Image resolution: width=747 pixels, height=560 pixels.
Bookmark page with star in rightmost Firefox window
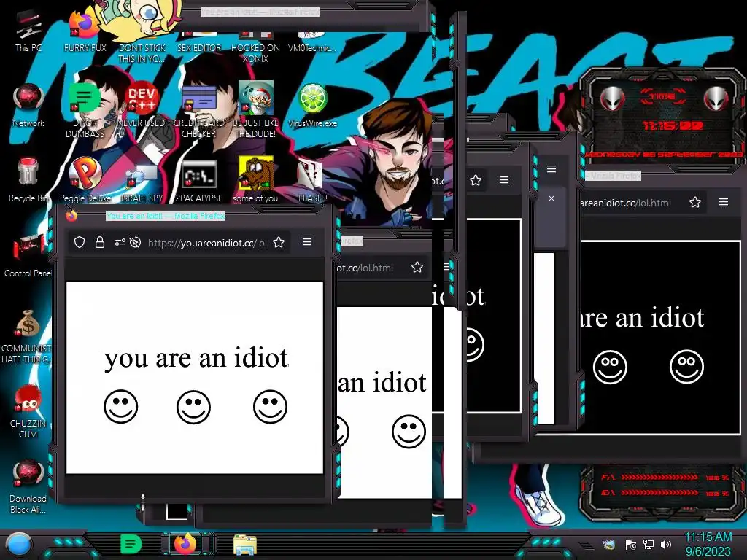click(695, 203)
